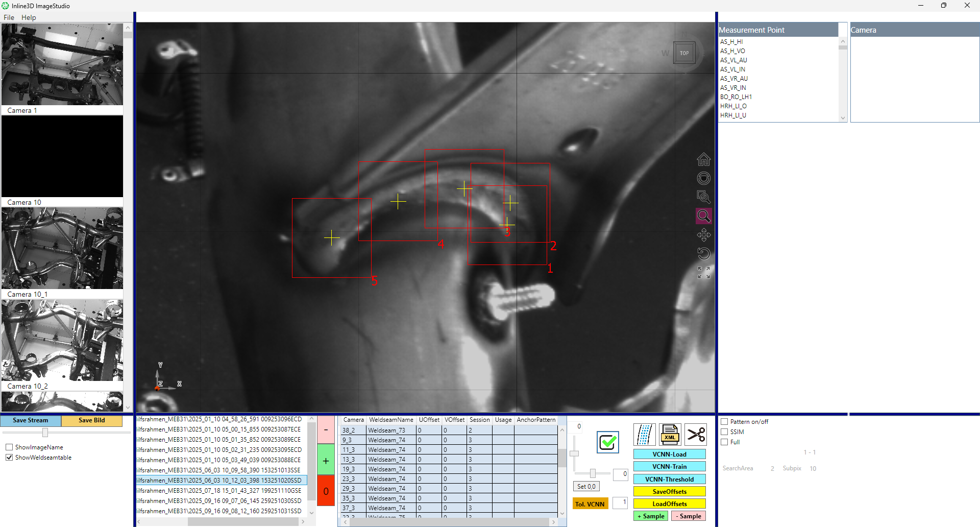Toggle the Pattern on/off checkbox

pos(724,422)
